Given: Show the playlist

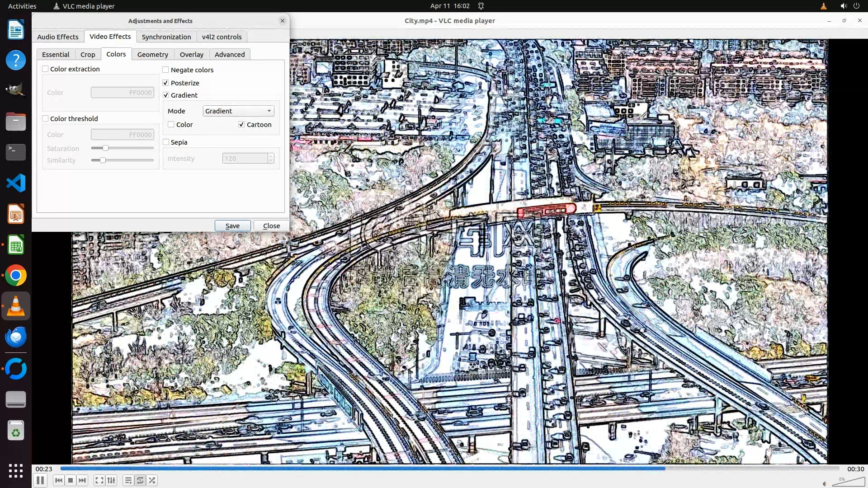Looking at the screenshot, I should (x=128, y=480).
